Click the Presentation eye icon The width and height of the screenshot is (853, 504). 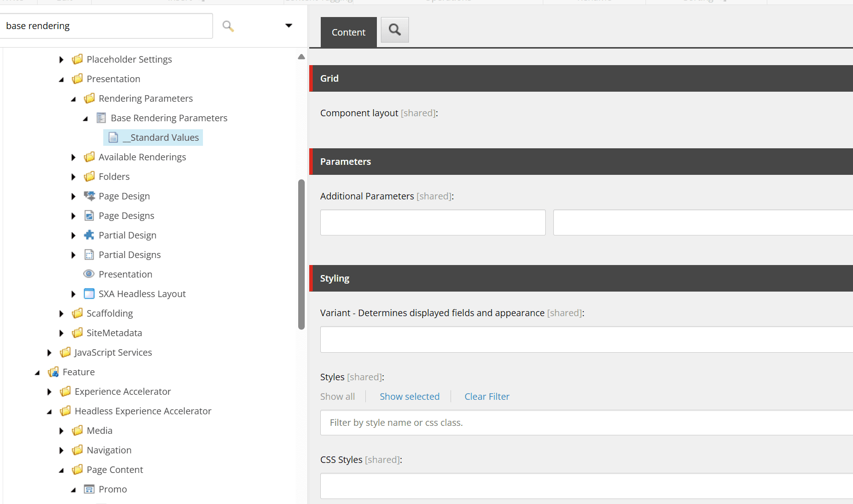[89, 274]
